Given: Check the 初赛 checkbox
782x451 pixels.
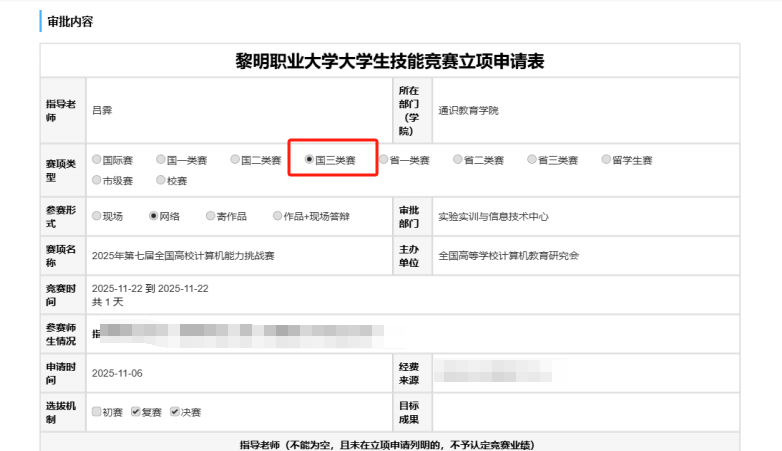Looking at the screenshot, I should click(x=97, y=412).
